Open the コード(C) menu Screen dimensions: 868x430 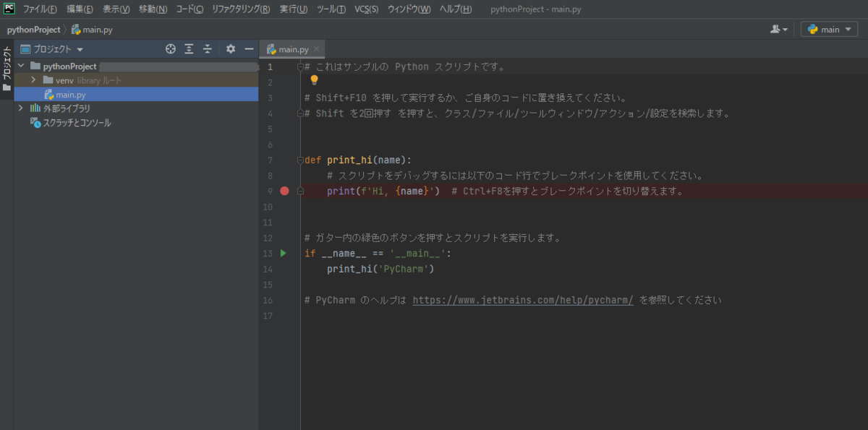pyautogui.click(x=190, y=9)
